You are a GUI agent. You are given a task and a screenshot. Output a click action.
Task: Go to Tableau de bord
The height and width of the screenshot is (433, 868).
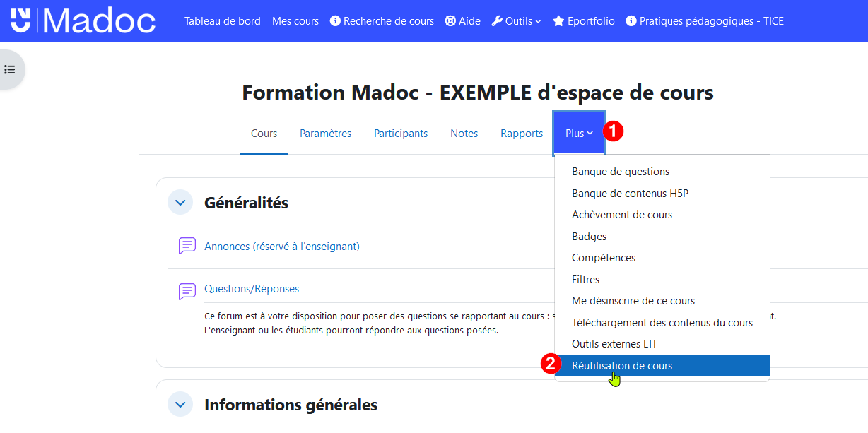(223, 21)
